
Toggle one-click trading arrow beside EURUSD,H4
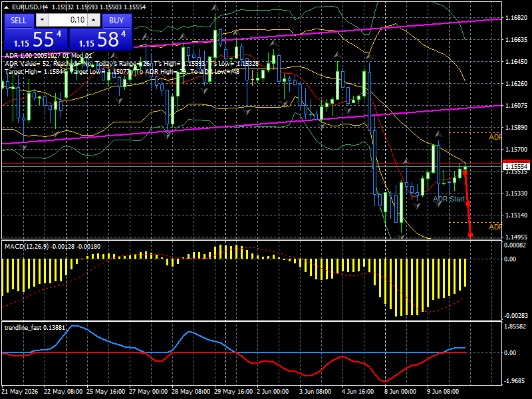7,7
